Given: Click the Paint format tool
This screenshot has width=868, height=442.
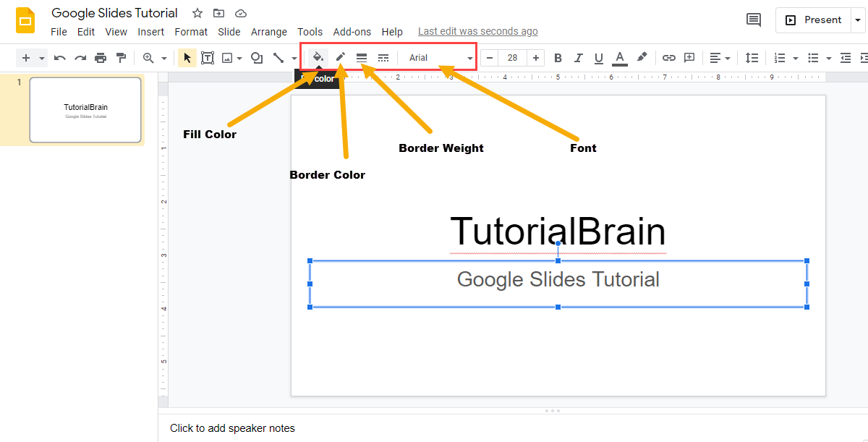Looking at the screenshot, I should pyautogui.click(x=121, y=57).
